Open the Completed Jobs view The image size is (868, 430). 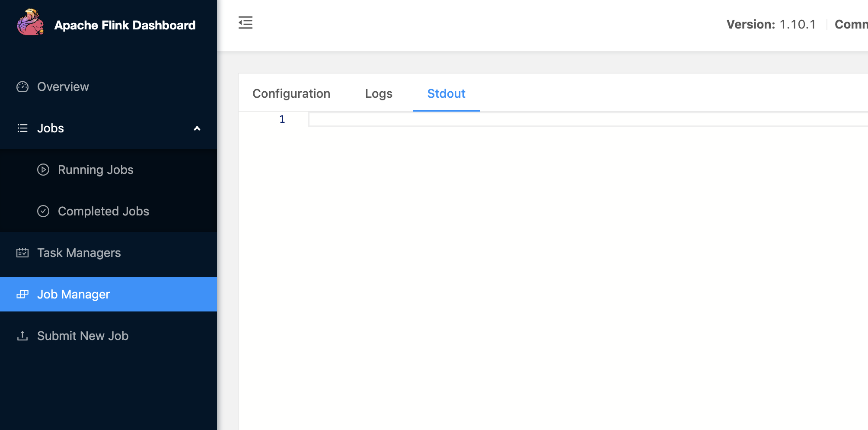click(104, 211)
